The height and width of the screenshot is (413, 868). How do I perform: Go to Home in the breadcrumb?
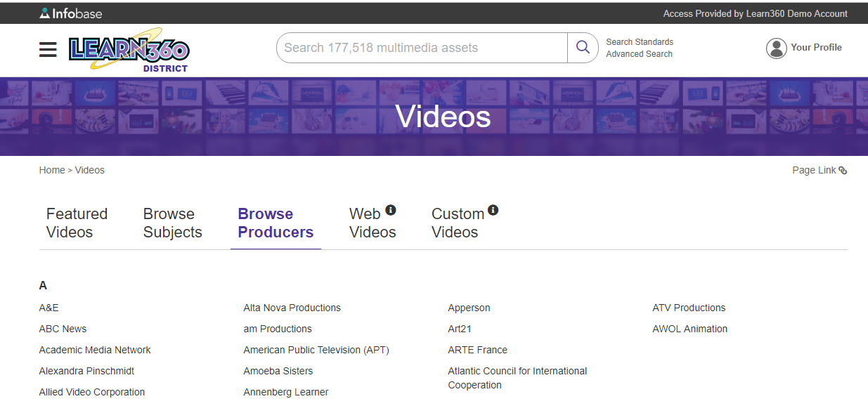coord(52,170)
